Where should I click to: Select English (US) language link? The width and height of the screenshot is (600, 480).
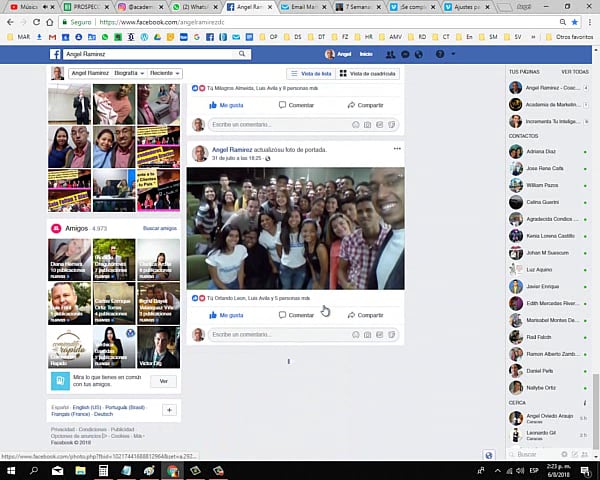click(87, 407)
